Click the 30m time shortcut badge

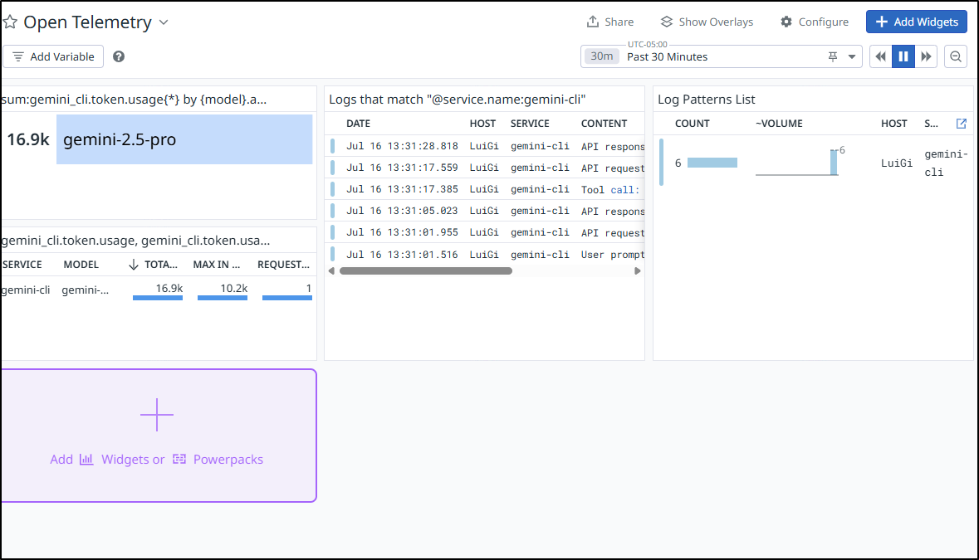[602, 56]
